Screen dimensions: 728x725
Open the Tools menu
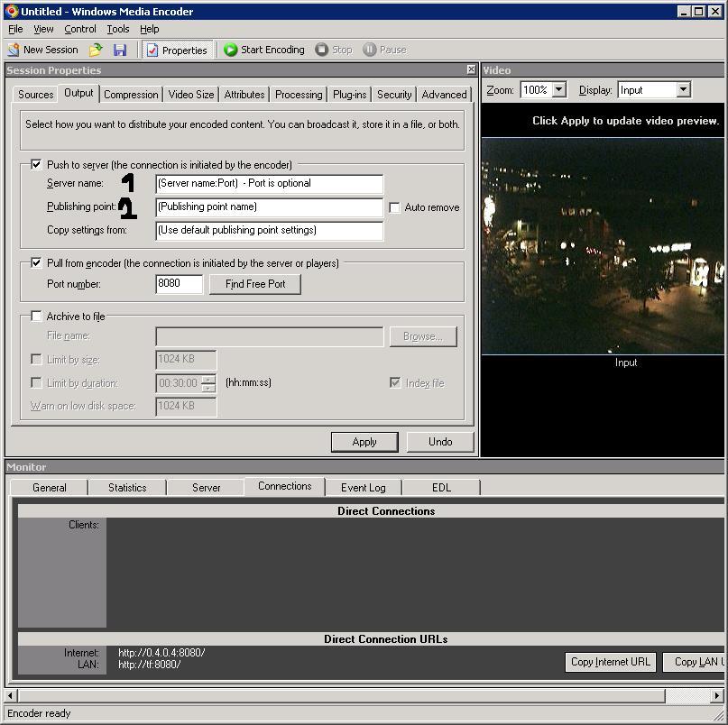pyautogui.click(x=118, y=29)
